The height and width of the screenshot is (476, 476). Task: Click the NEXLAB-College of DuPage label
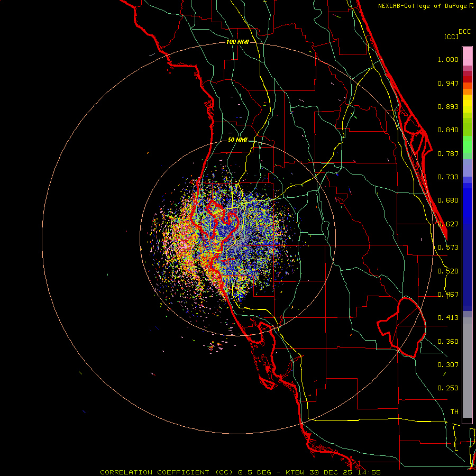(x=425, y=6)
